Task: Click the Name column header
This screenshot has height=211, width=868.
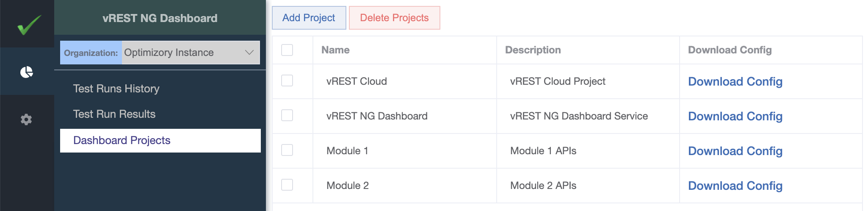Action: click(x=335, y=50)
